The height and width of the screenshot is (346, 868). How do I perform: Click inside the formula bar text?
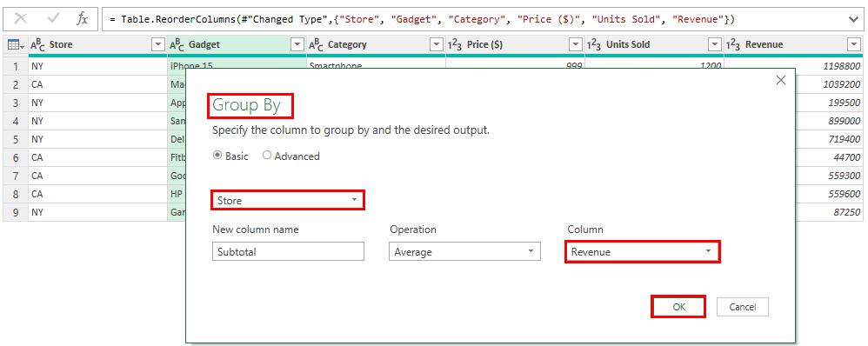423,19
